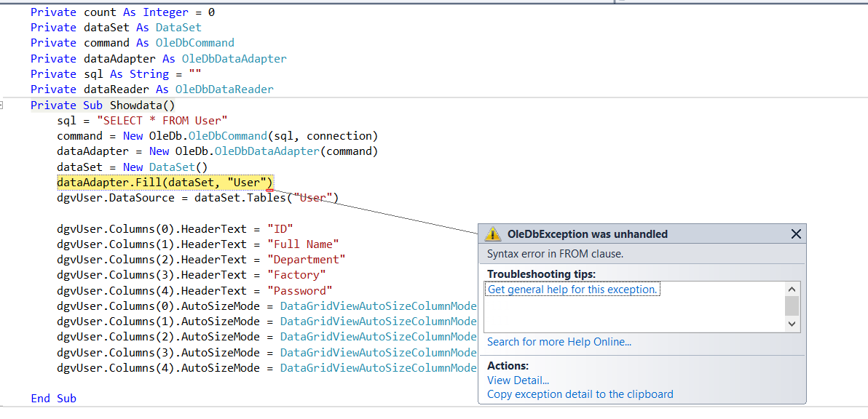Click the 'Actions:' heading in dialog
Image resolution: width=868 pixels, height=419 pixels.
pyautogui.click(x=508, y=366)
